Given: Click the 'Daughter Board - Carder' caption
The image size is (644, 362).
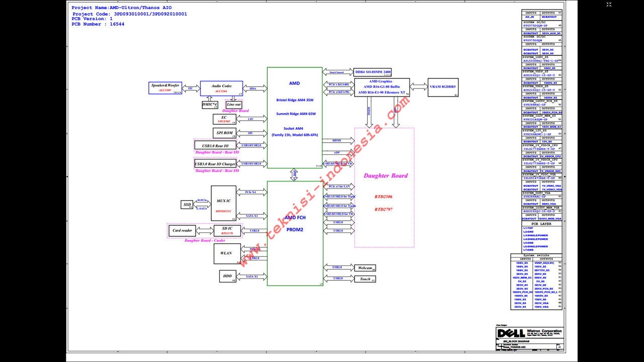Looking at the screenshot, I should click(205, 241).
